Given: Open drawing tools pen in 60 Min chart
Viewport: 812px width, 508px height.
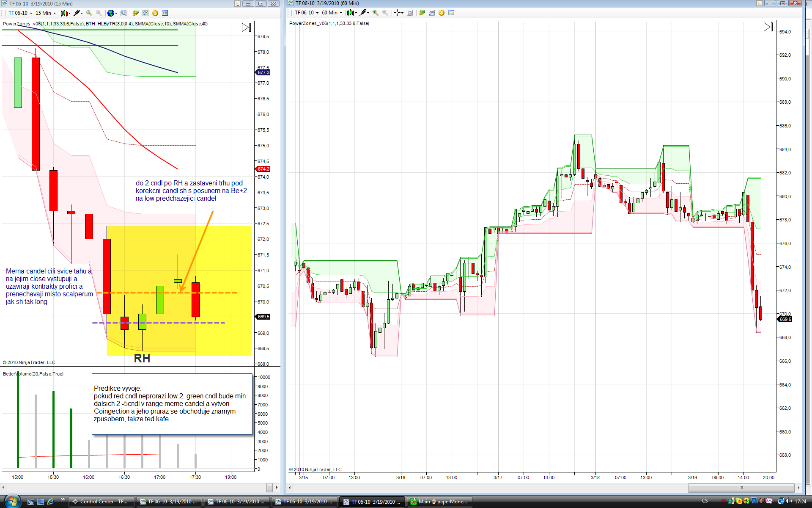Looking at the screenshot, I should (x=364, y=13).
